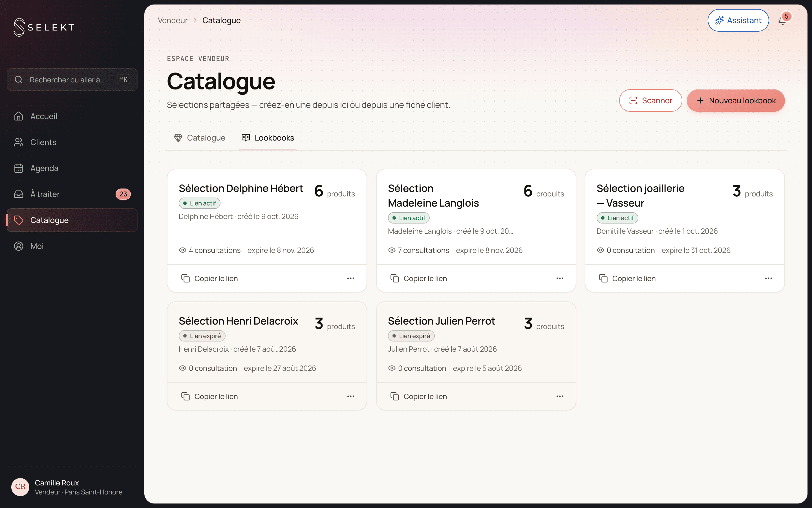This screenshot has height=508, width=812.
Task: Open the Assistant
Action: [x=738, y=21]
